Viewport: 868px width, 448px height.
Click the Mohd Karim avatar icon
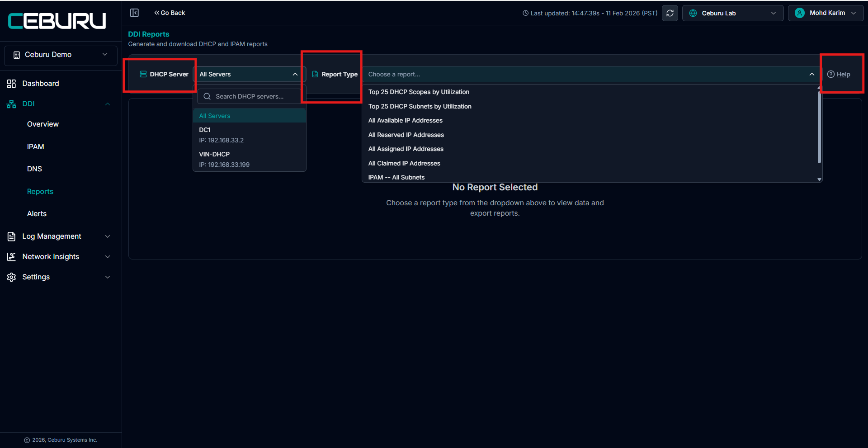click(800, 13)
